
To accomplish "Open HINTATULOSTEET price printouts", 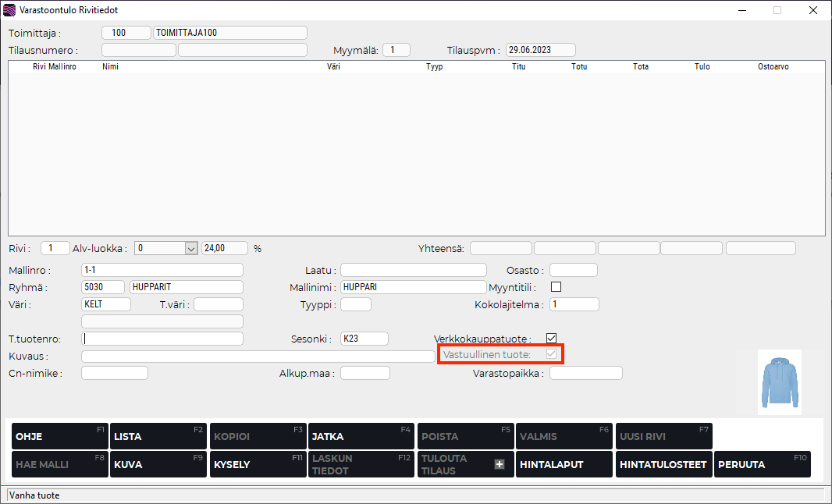I will click(663, 464).
